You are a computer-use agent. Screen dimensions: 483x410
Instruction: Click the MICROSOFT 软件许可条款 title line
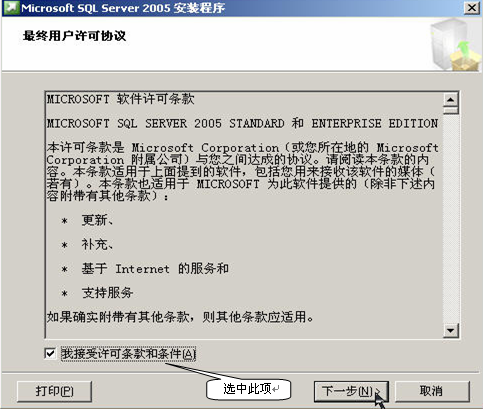120,99
